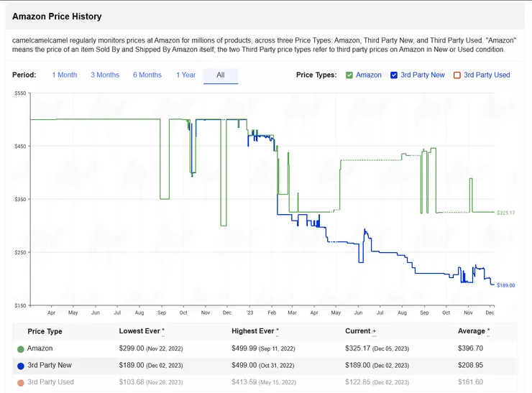532x393 pixels.
Task: Click the '23 x-axis label
Action: click(x=249, y=313)
